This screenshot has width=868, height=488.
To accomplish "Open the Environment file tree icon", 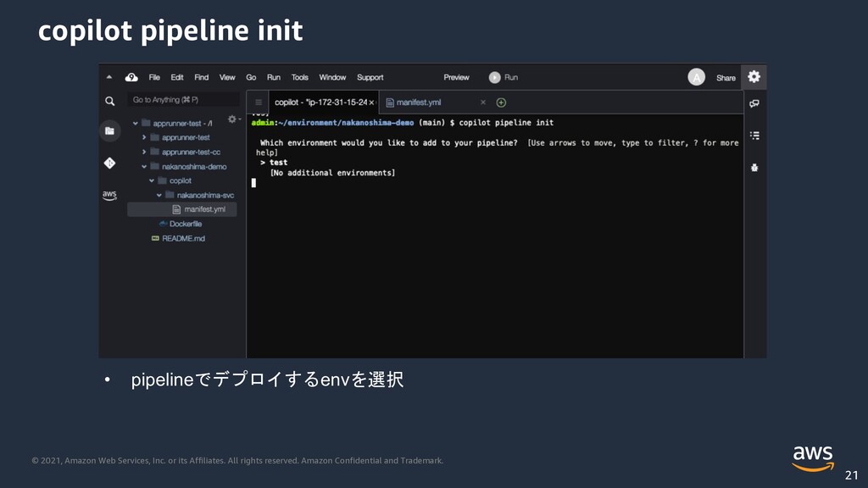I will [109, 130].
